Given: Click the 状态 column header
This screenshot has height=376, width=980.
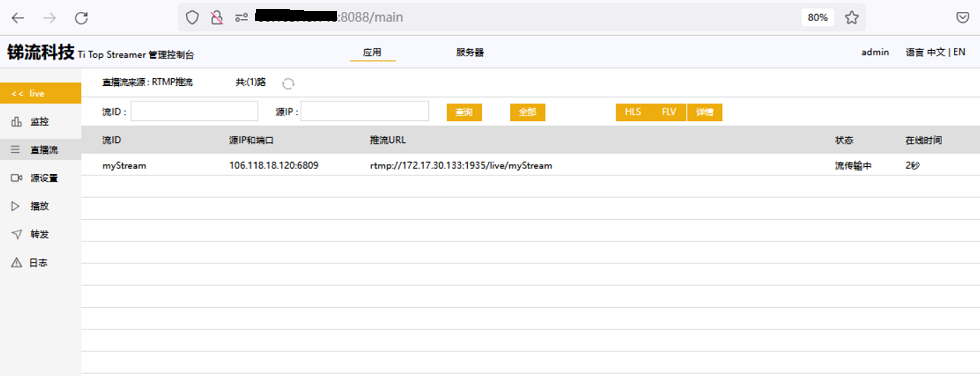Looking at the screenshot, I should pyautogui.click(x=844, y=140).
